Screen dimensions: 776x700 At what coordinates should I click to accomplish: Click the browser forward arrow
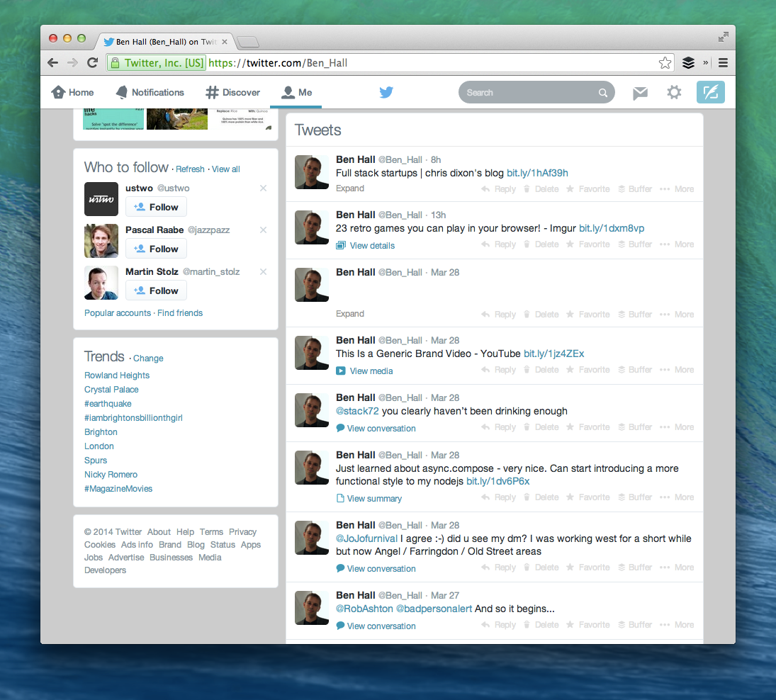[73, 63]
